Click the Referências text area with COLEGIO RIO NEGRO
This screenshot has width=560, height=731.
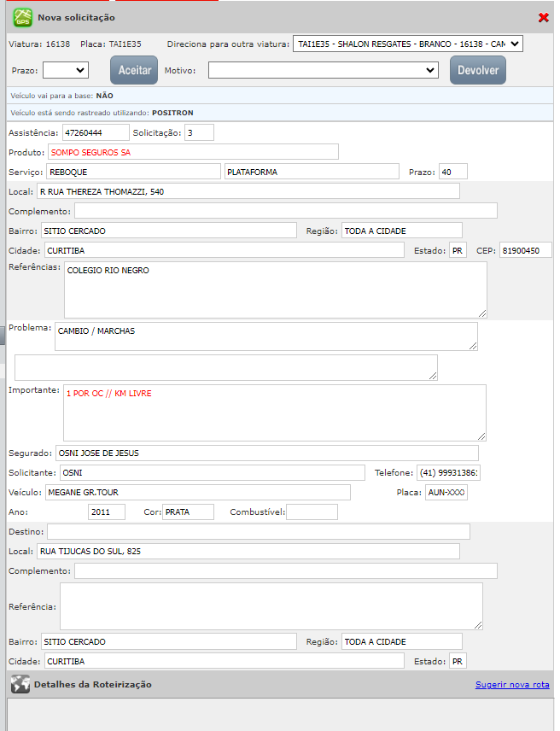[275, 289]
